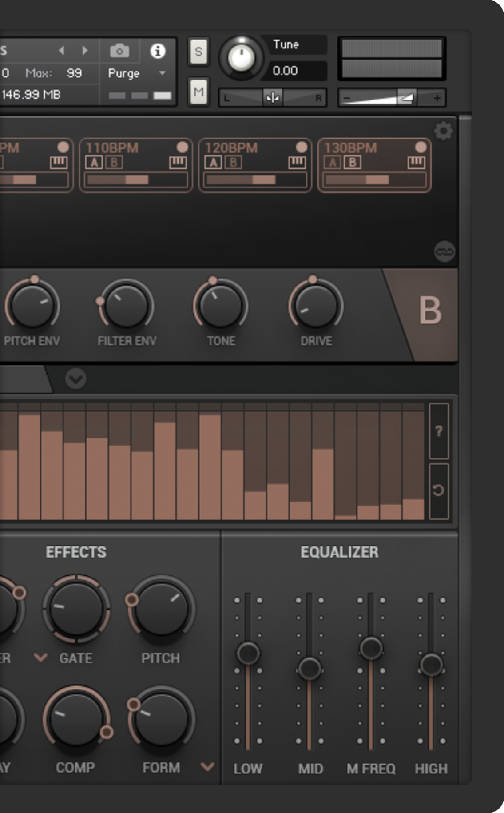504x813 pixels.
Task: Click the FORM effect knob
Action: (x=161, y=720)
